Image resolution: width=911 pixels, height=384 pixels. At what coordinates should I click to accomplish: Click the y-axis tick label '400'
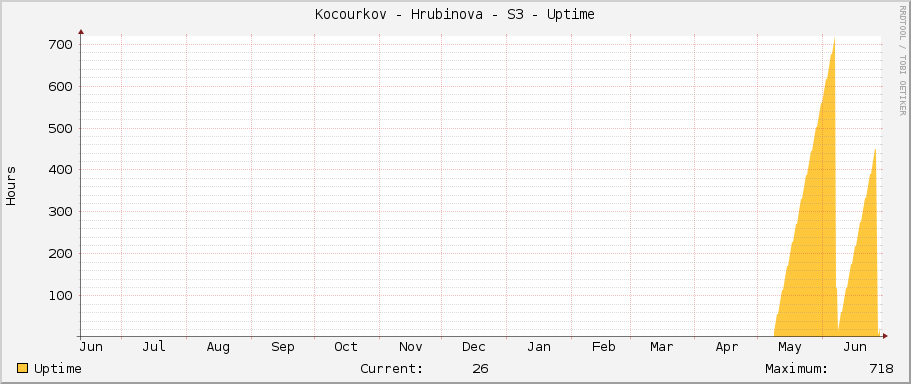tap(60, 170)
